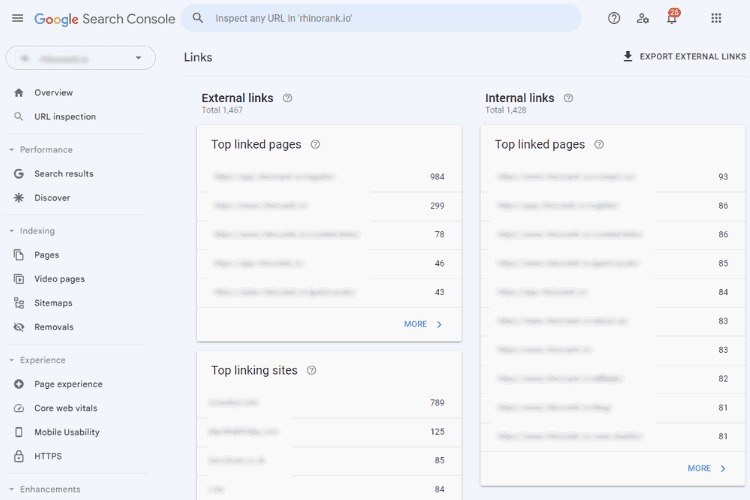Select top linking site row with 125 links
Image resolution: width=750 pixels, height=500 pixels.
(x=329, y=432)
